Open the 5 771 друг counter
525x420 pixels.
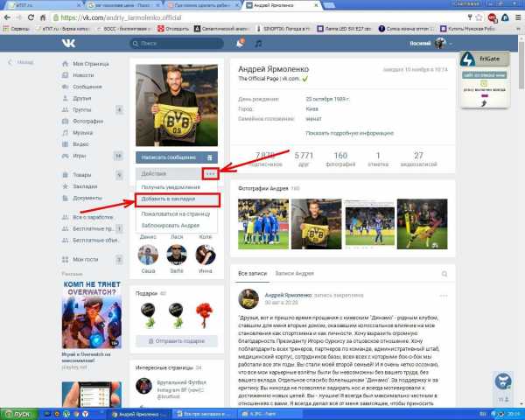[x=304, y=159]
